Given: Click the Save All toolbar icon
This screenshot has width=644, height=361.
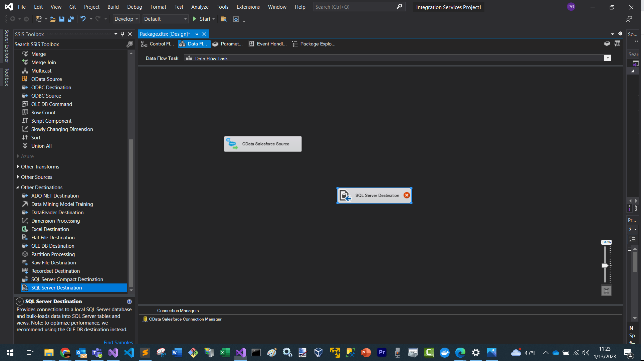Looking at the screenshot, I should [x=71, y=19].
